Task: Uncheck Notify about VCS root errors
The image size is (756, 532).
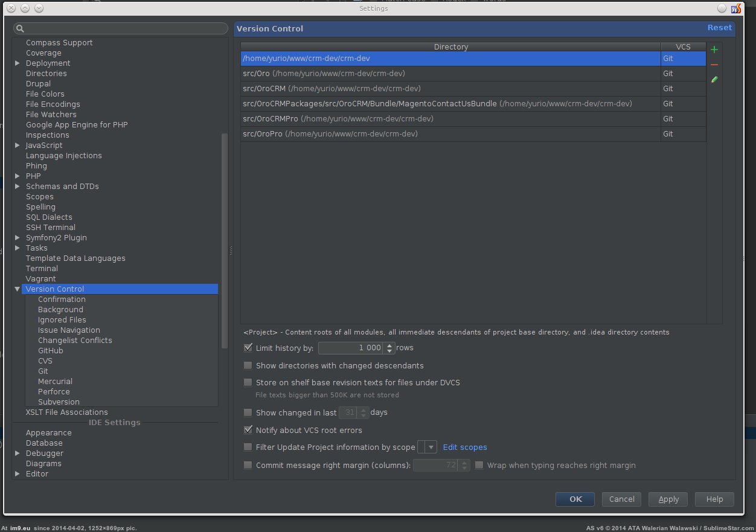Action: coord(248,431)
